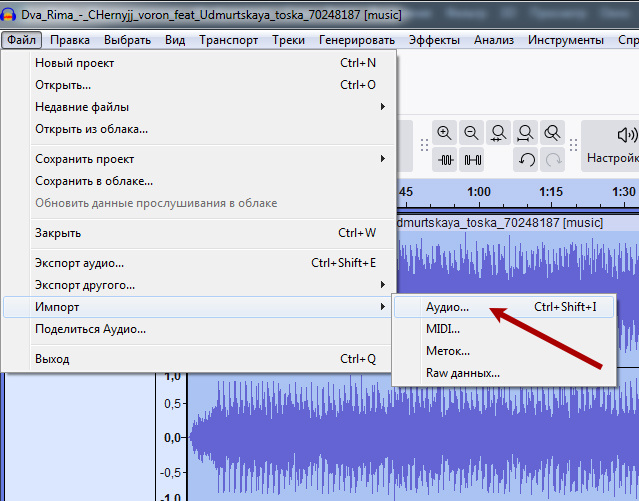Select Сохранить в облаке... entry
The width and height of the screenshot is (639, 501).
[198, 181]
